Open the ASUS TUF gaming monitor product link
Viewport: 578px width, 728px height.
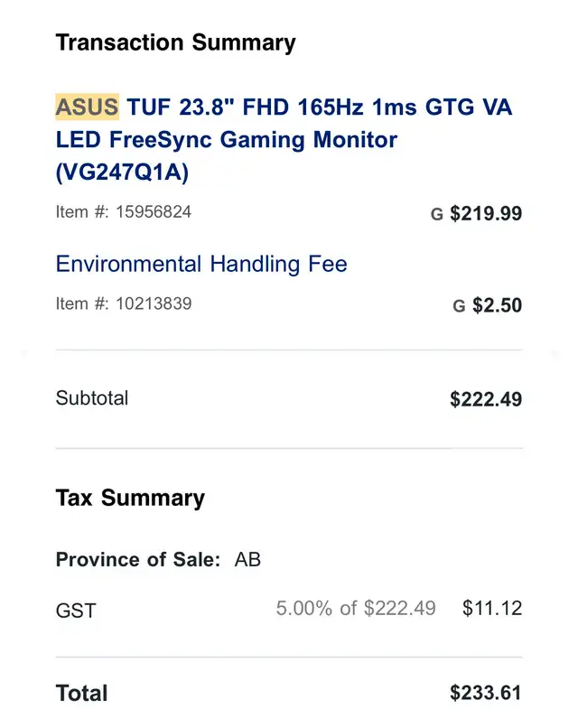click(x=284, y=139)
